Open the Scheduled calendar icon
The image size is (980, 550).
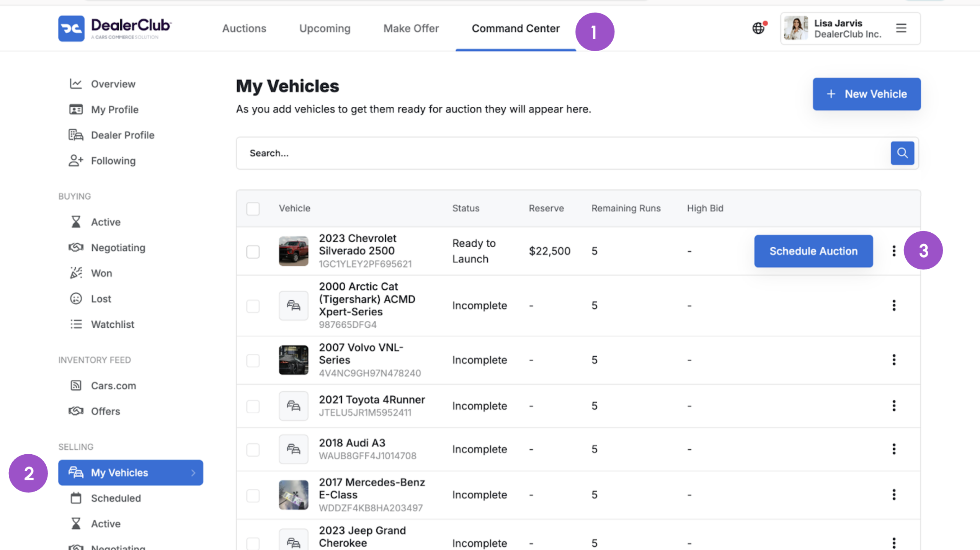point(76,498)
